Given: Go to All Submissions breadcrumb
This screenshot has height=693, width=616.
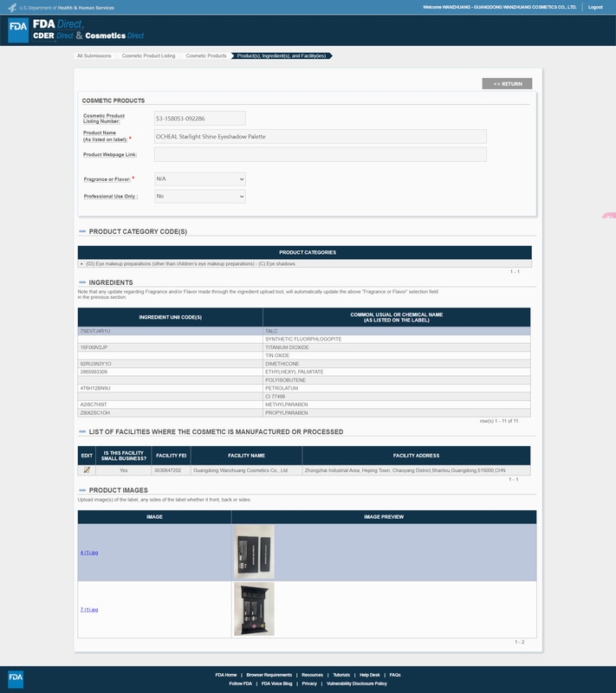Looking at the screenshot, I should pyautogui.click(x=94, y=55).
